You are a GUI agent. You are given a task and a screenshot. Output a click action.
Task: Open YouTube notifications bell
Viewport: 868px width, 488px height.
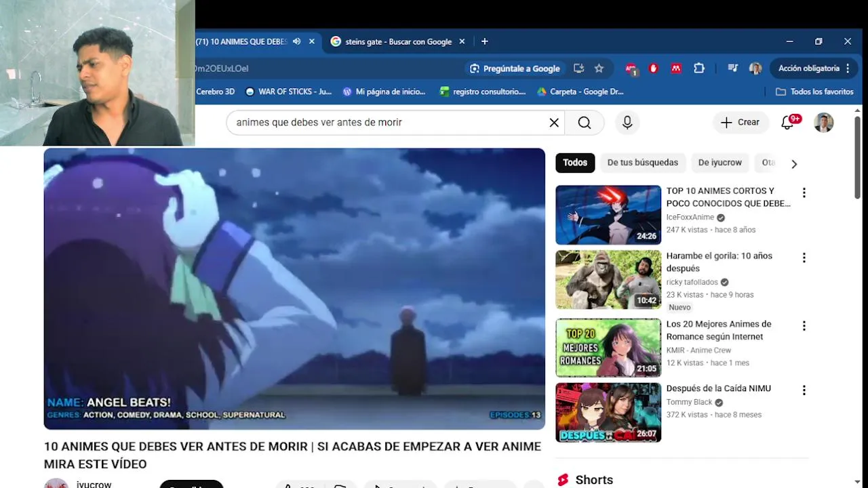pyautogui.click(x=788, y=122)
